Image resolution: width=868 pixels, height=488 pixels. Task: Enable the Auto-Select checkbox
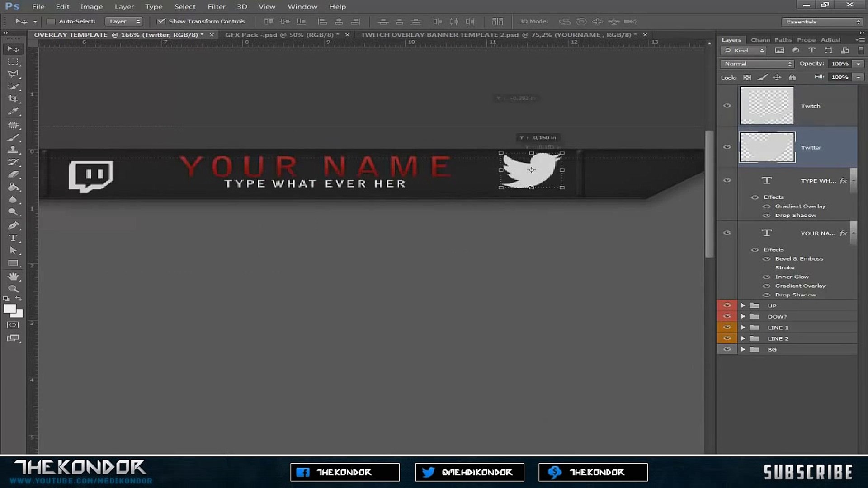[x=51, y=21]
